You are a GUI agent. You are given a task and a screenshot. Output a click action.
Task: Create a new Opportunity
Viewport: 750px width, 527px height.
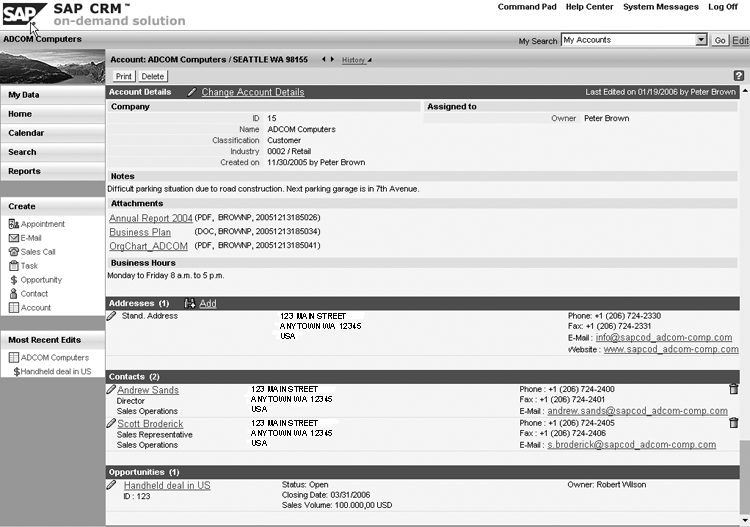click(x=41, y=280)
